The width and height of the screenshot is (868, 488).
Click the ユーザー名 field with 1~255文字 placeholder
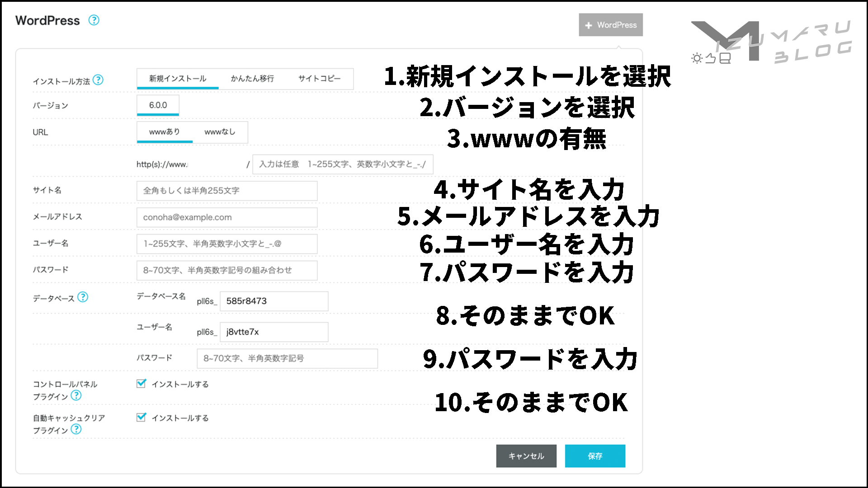coord(227,244)
